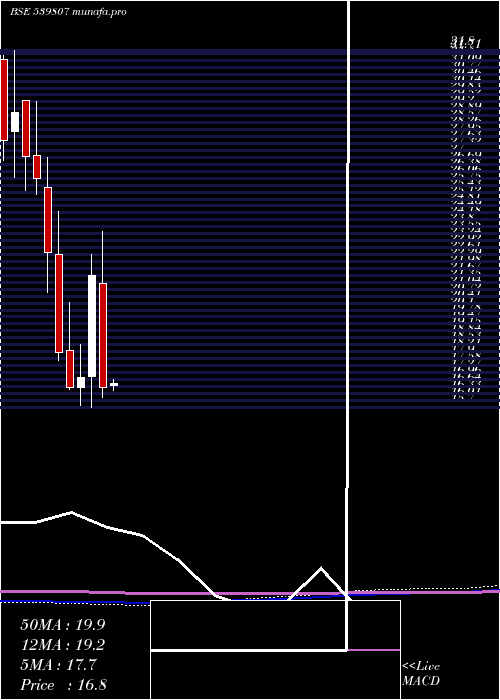Click the 'Price : 16.8' label
500x700 pixels.
tap(63, 685)
